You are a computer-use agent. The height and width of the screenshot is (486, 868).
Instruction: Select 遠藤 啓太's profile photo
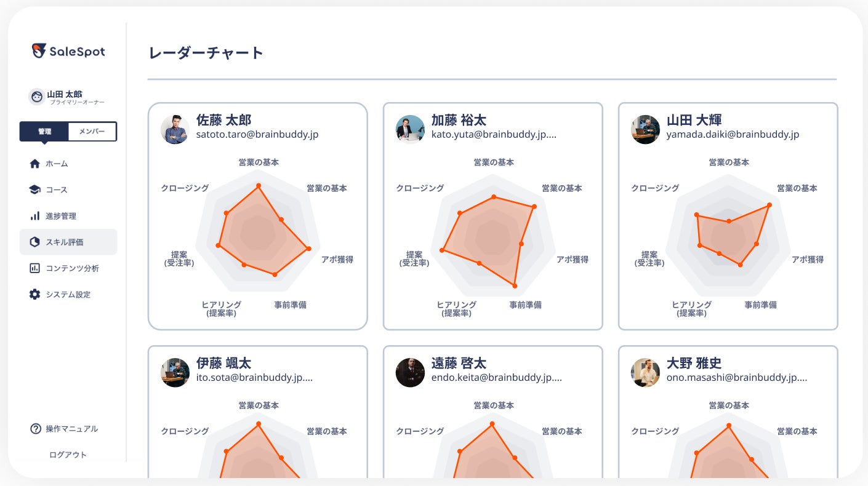(x=410, y=372)
